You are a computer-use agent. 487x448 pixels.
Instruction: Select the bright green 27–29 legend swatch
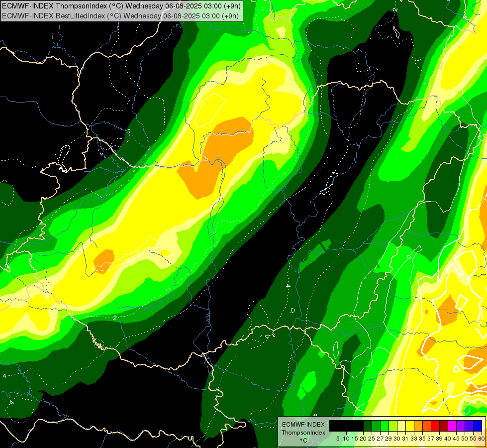click(385, 426)
